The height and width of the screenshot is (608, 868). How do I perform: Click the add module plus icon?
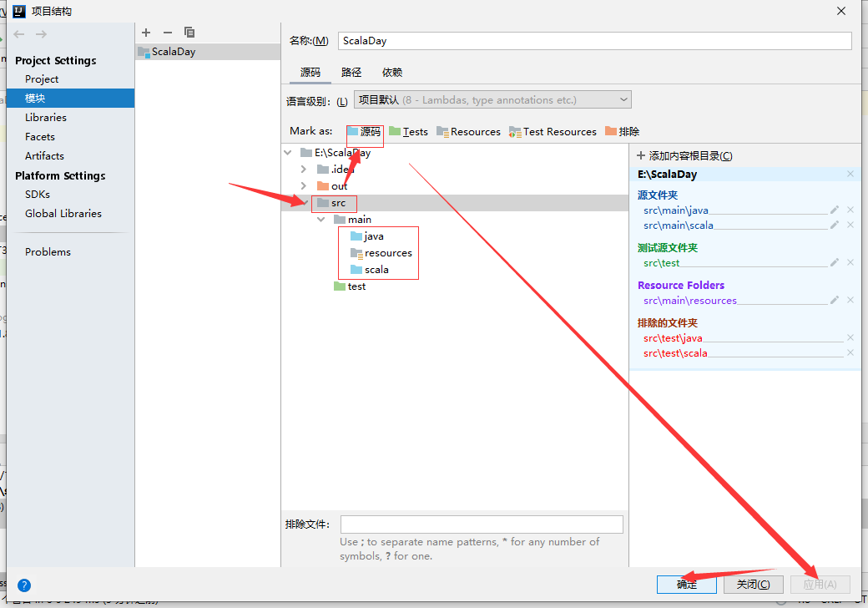146,33
